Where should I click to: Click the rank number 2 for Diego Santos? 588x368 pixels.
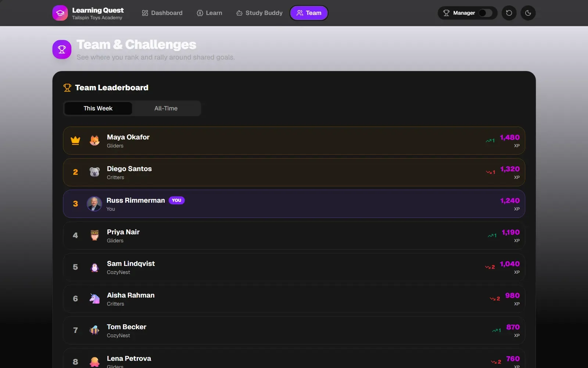tap(75, 172)
